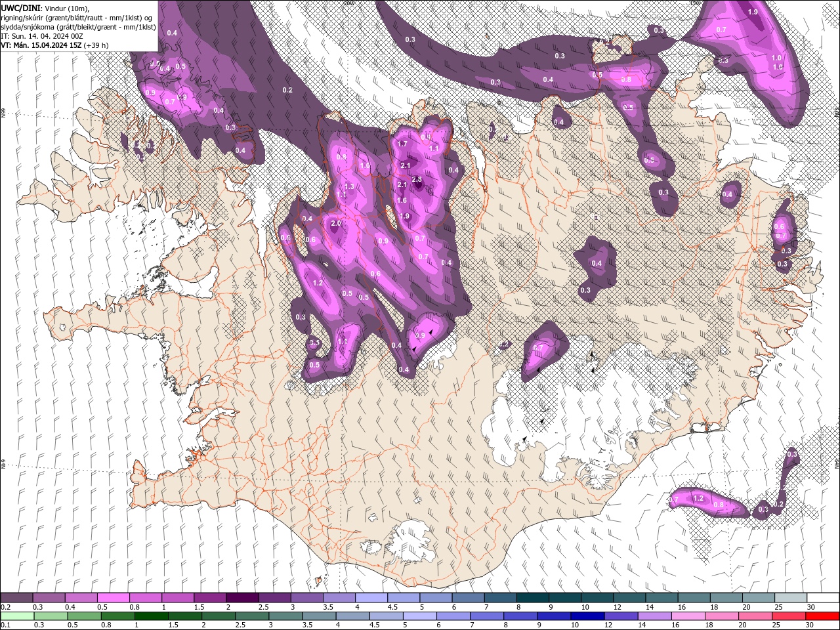840x630 pixels.
Task: Select the bright pink 0.5–0.8 snow scale swatch
Action: pyautogui.click(x=114, y=598)
